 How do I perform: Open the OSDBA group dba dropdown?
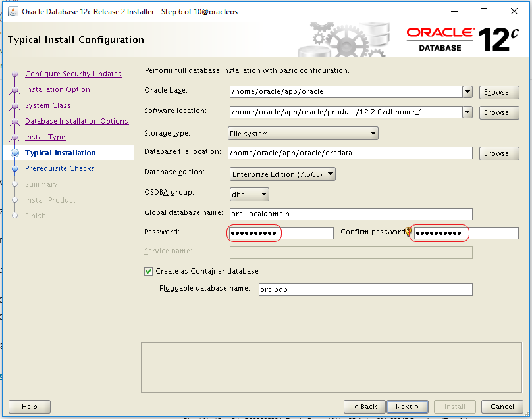[x=250, y=195]
